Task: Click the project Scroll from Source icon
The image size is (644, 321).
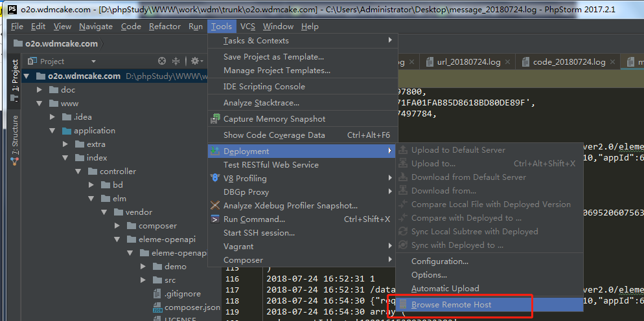Action: tap(162, 61)
